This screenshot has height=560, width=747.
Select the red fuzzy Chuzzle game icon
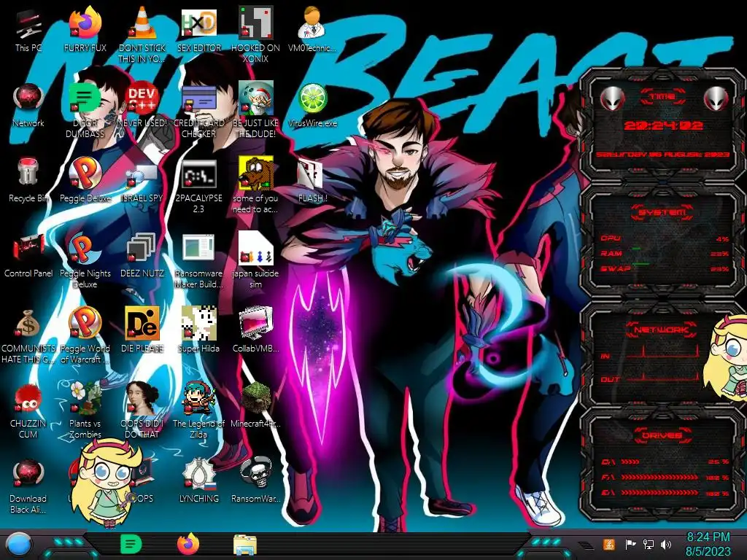pos(28,411)
